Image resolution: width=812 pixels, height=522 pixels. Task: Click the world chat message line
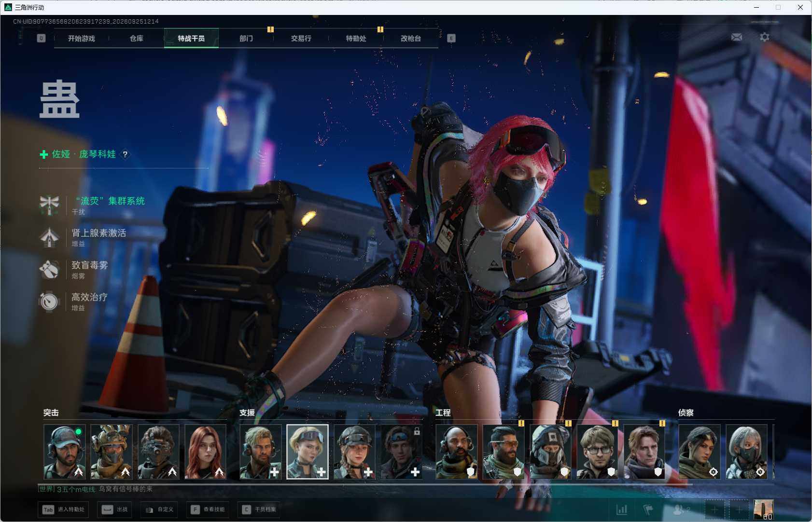coord(96,489)
